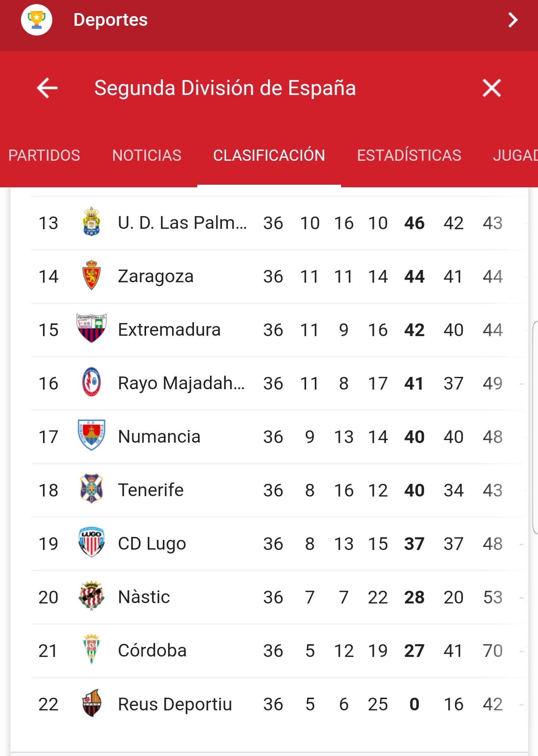Click the CLASIFICACIÓN tab

269,156
